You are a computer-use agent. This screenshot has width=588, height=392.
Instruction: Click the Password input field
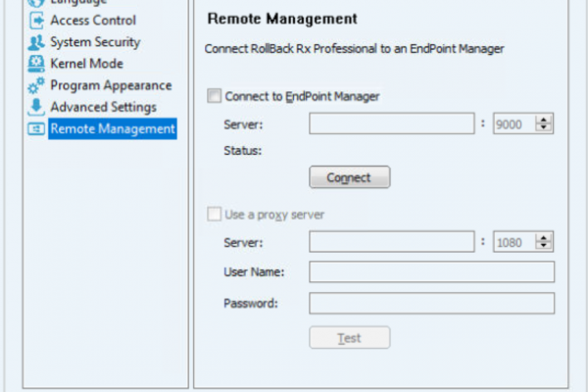[431, 303]
